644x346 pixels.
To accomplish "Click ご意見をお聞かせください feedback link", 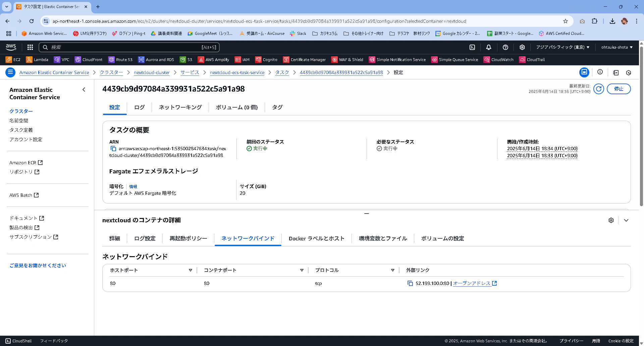I will pyautogui.click(x=38, y=266).
